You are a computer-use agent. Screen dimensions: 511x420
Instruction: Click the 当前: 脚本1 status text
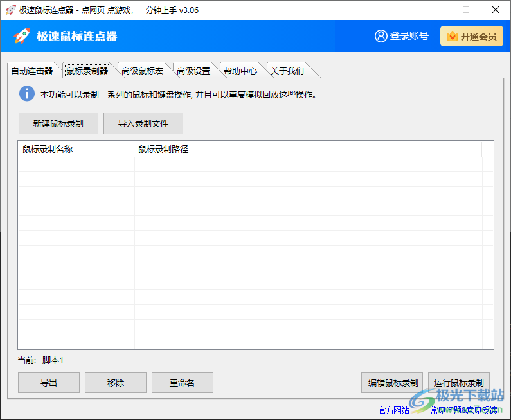pyautogui.click(x=40, y=360)
